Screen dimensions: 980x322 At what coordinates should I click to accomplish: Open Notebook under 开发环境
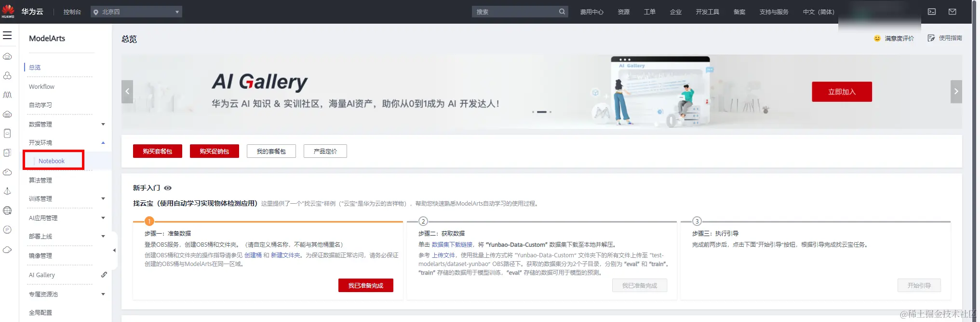[x=52, y=161]
